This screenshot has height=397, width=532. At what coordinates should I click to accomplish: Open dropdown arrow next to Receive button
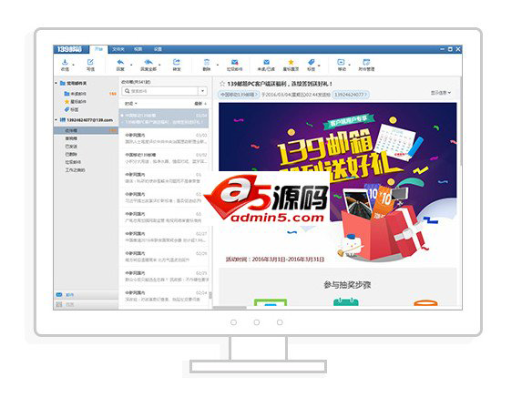[x=73, y=65]
